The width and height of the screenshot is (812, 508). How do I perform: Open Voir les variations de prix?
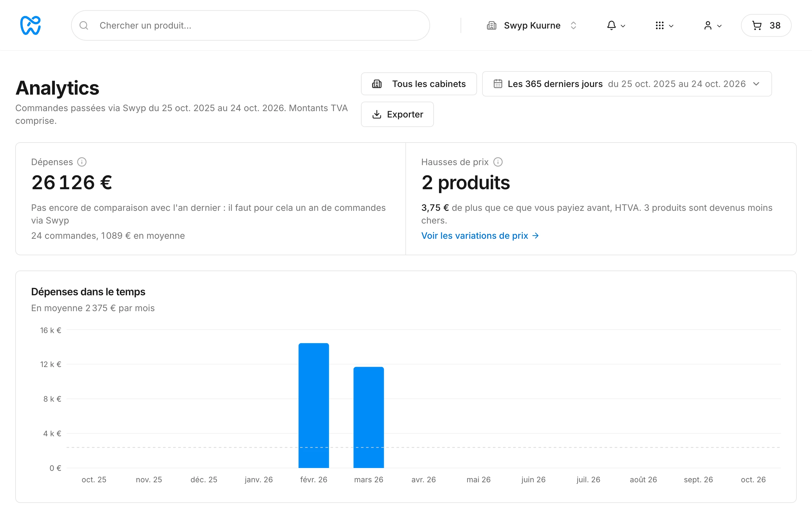click(x=480, y=236)
